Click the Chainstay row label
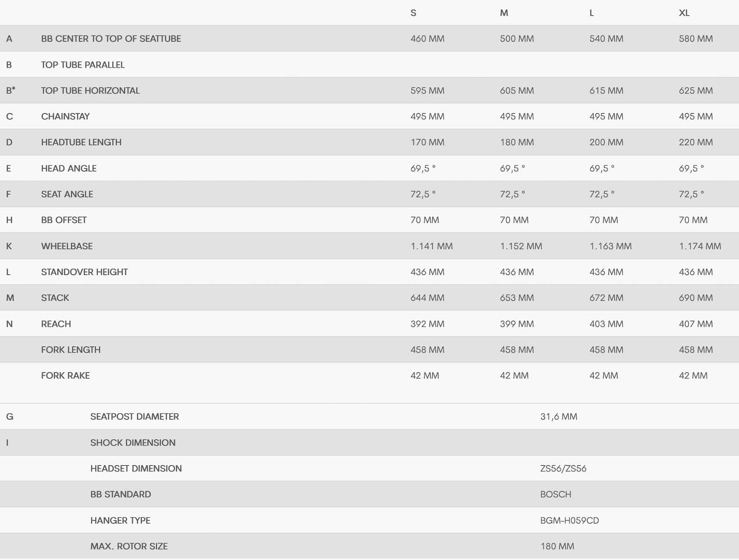 65,116
